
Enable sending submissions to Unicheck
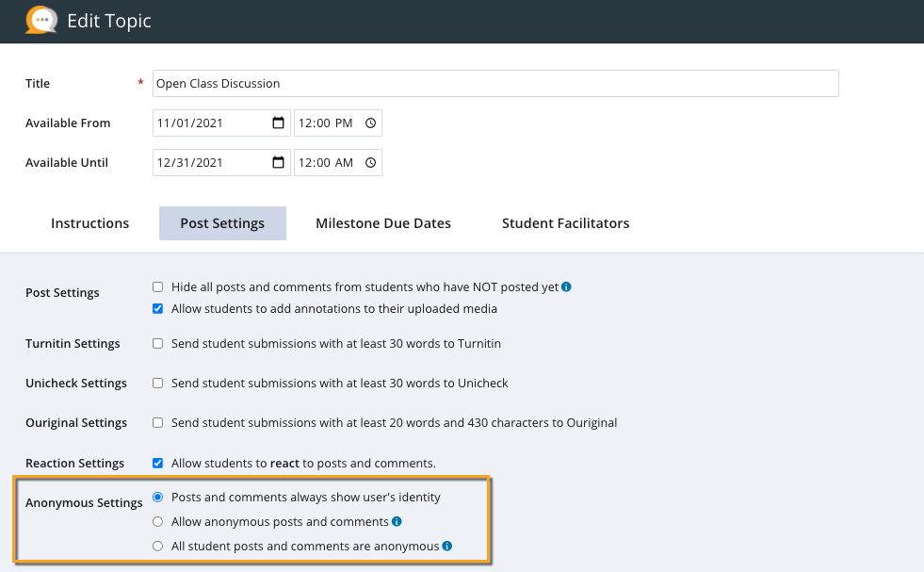(x=158, y=384)
